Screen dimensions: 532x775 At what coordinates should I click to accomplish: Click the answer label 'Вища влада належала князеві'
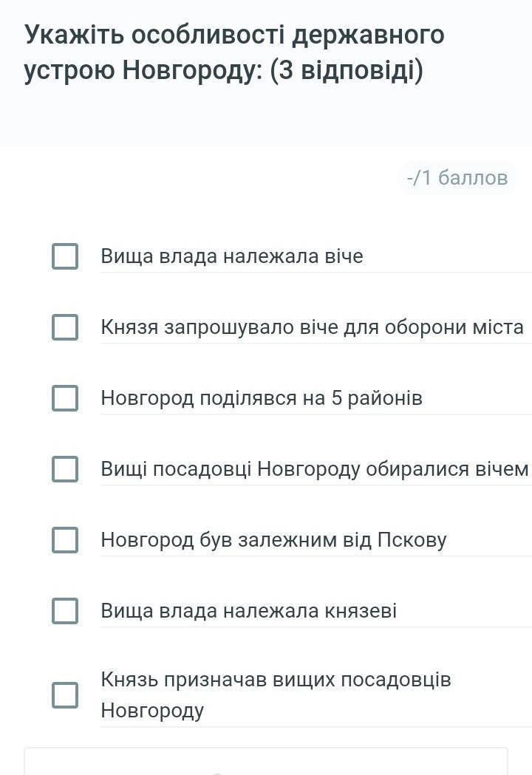248,611
